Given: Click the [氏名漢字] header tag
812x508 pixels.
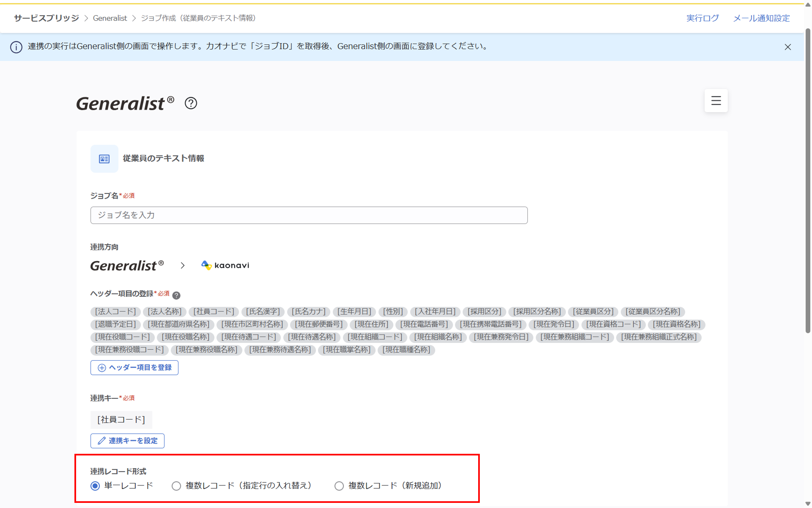Looking at the screenshot, I should tap(263, 311).
